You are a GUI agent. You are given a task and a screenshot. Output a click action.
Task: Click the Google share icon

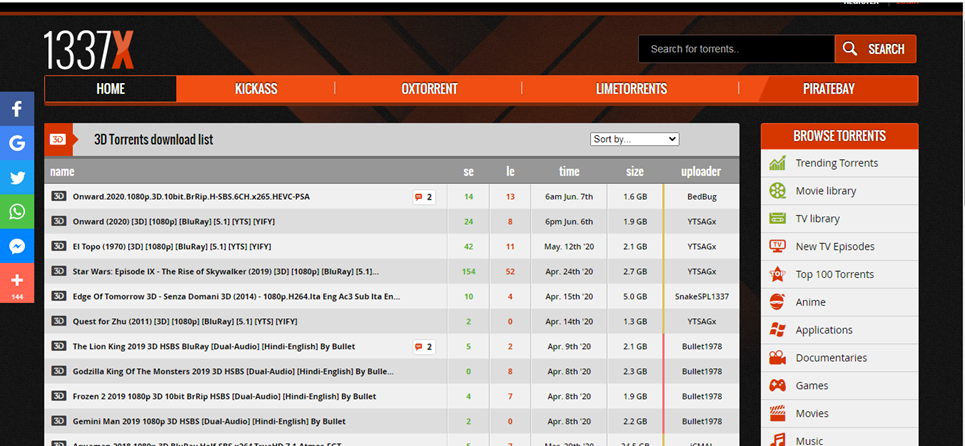pos(17,143)
